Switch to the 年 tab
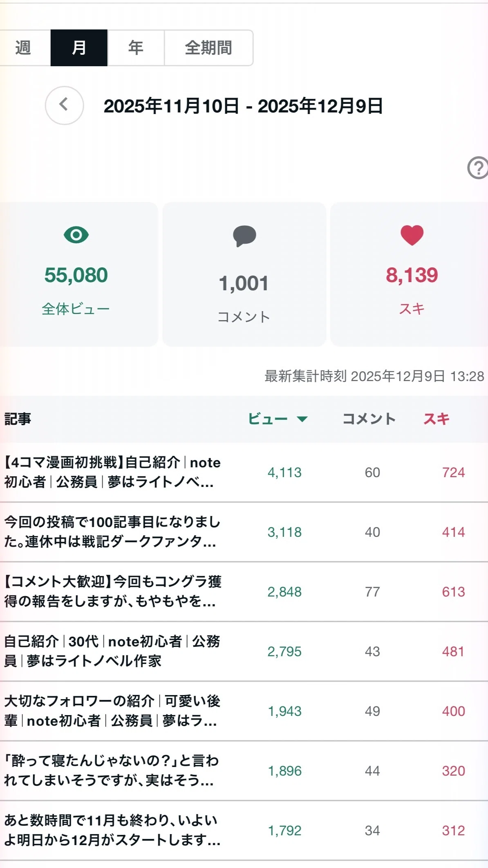 tap(136, 47)
